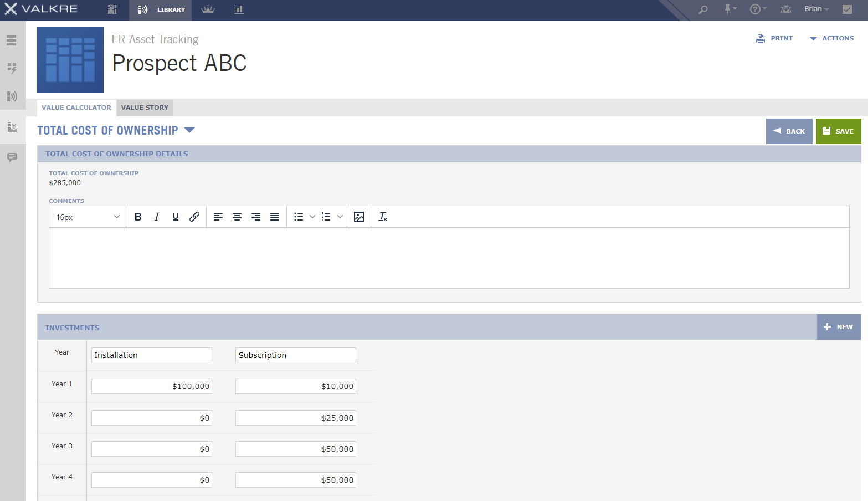868x501 pixels.
Task: Click the sidebar library sound icon
Action: [x=12, y=96]
